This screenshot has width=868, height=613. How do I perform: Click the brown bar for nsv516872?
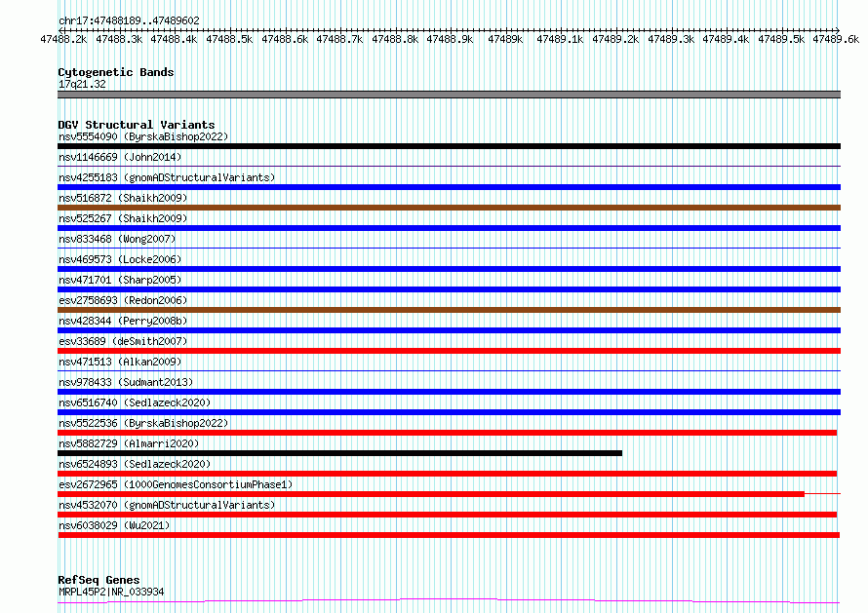[449, 208]
